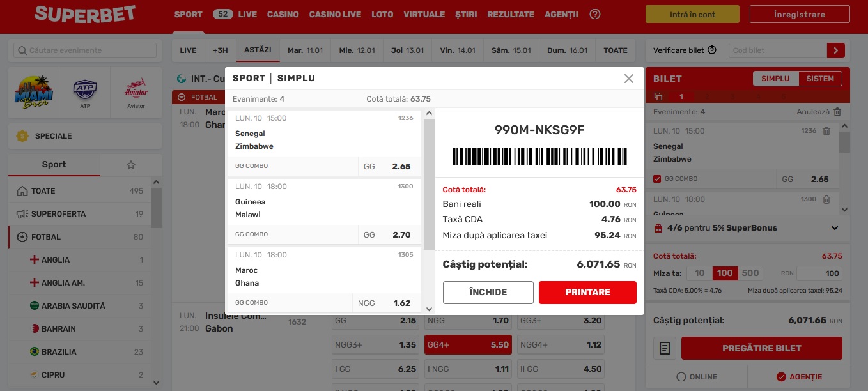Set stake to 100 RON preset
The width and height of the screenshot is (868, 391).
click(725, 273)
